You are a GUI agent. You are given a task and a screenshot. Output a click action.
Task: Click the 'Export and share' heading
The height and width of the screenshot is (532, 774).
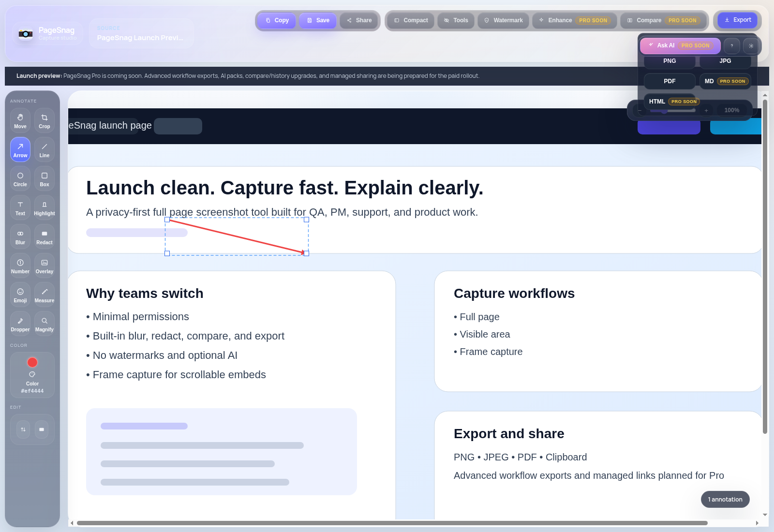[x=509, y=434]
